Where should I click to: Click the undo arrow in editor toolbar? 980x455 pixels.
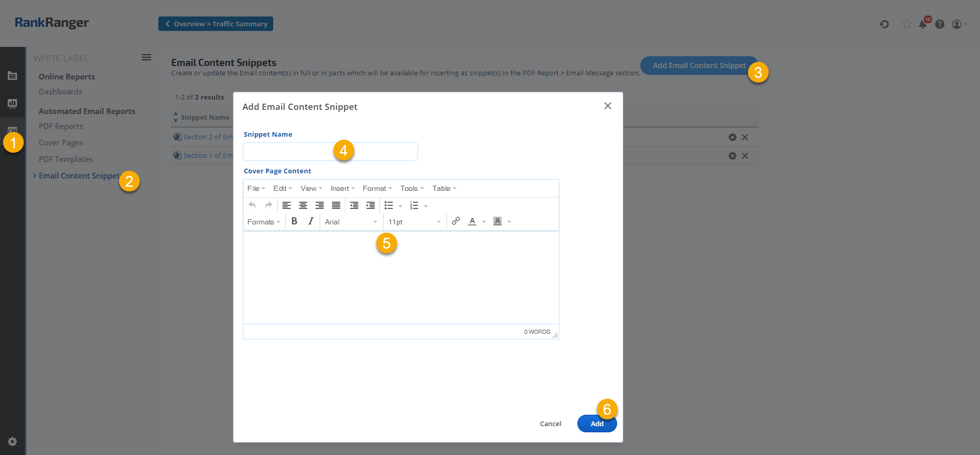point(252,205)
